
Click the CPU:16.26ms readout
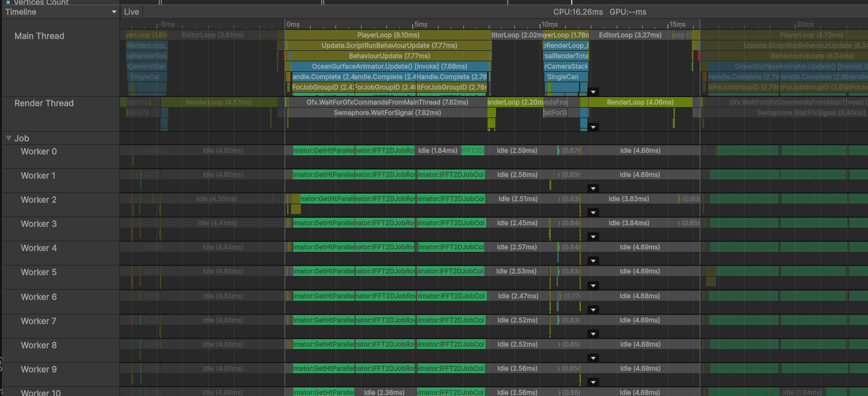[578, 12]
